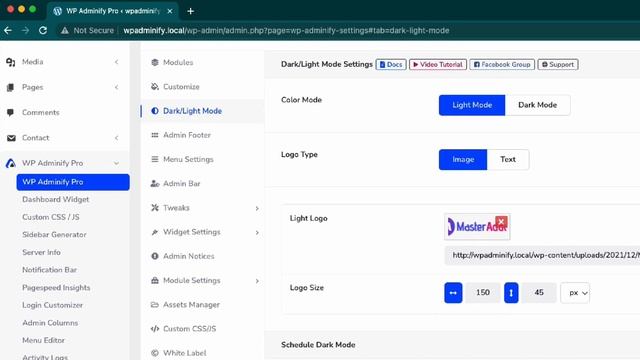The image size is (640, 360).
Task: Click the browser back arrow
Action: 8,31
